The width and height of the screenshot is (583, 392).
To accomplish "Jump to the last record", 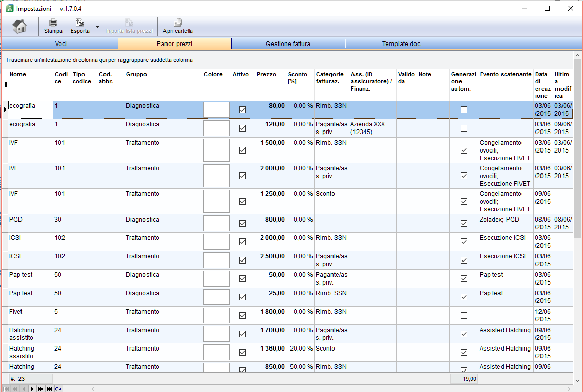I will (x=49, y=389).
